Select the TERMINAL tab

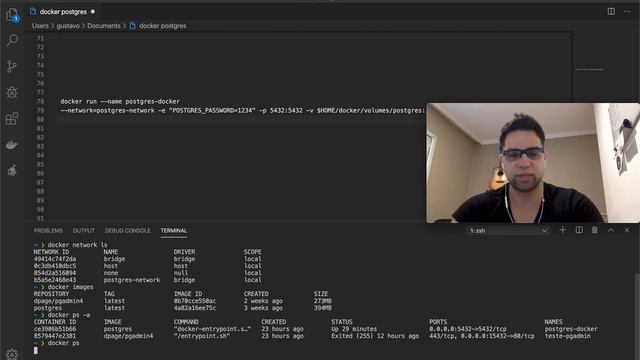(x=173, y=231)
